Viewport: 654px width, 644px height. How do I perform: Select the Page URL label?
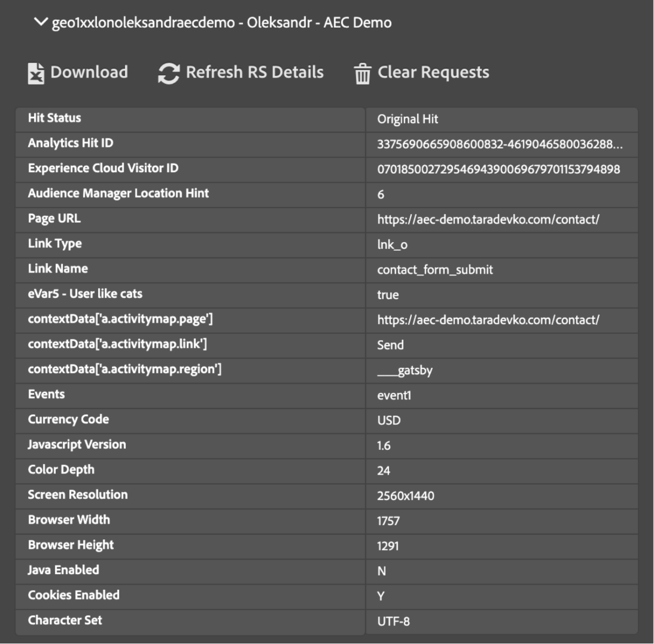pos(54,218)
